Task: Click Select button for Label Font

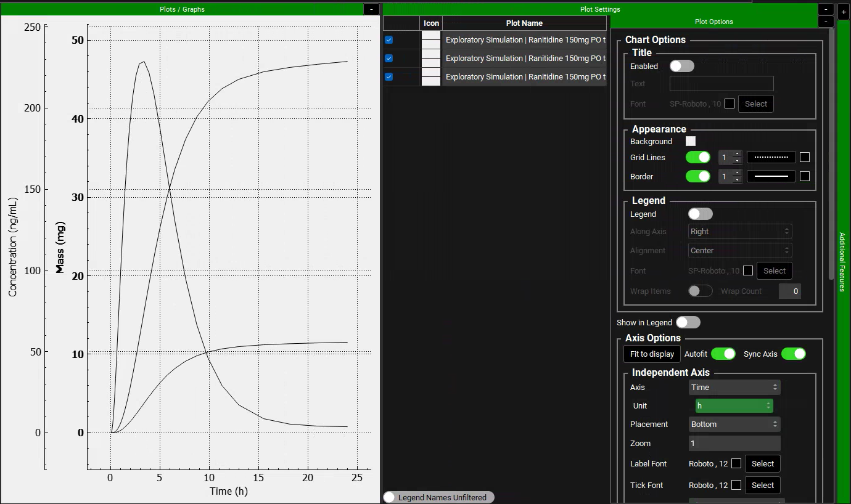Action: click(x=762, y=464)
